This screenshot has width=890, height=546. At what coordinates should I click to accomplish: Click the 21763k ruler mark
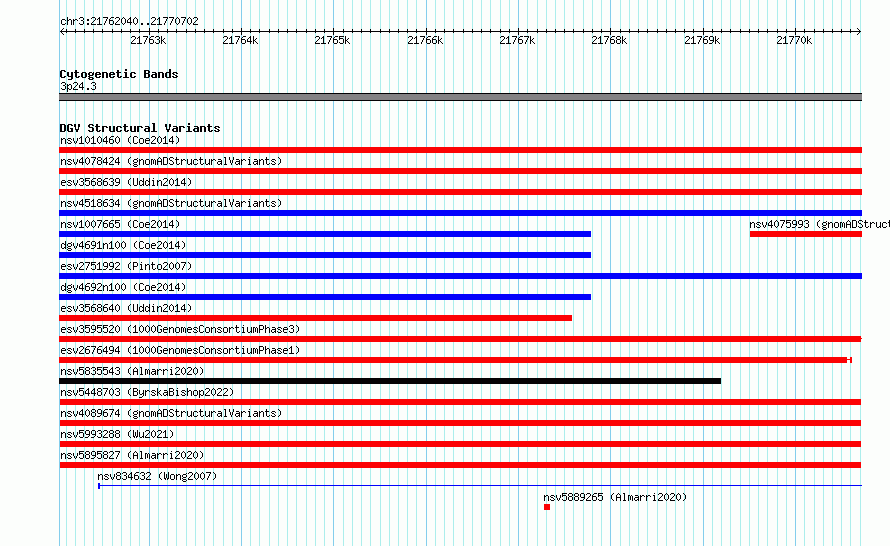click(x=148, y=40)
